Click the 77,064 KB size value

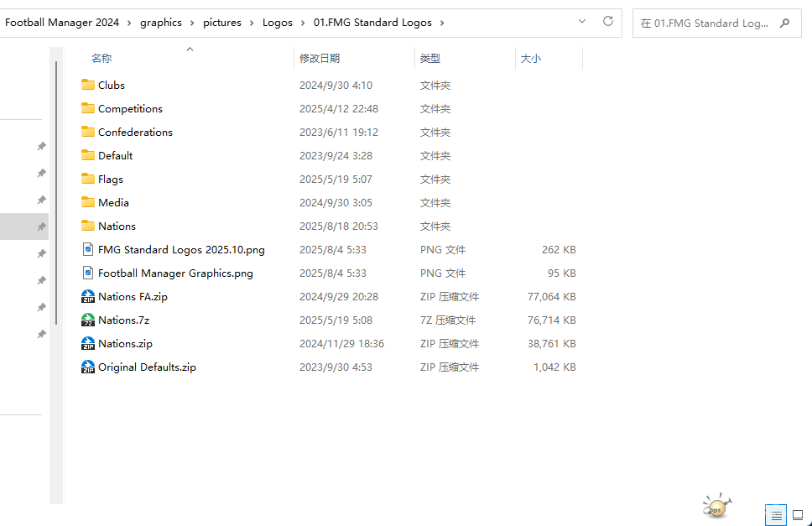(x=551, y=297)
